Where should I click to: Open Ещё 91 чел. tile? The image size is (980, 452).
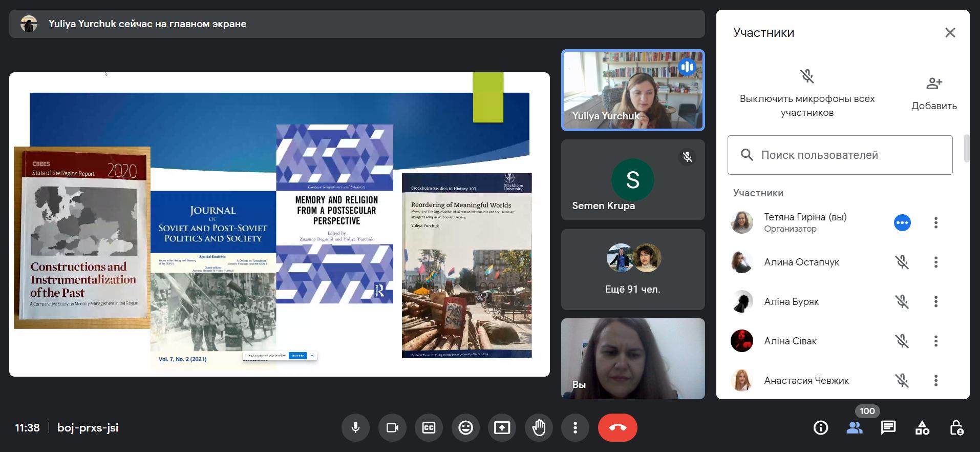point(633,270)
